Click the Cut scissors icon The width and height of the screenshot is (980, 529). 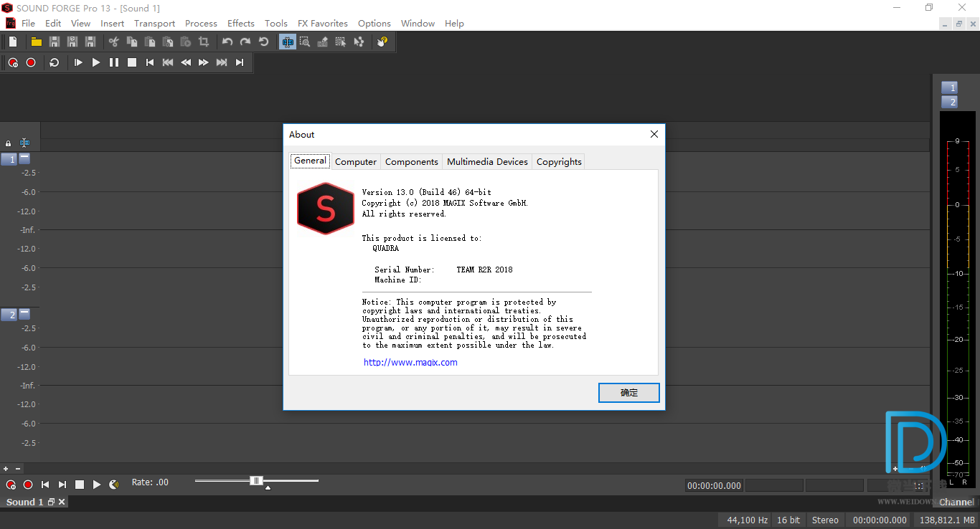(113, 42)
